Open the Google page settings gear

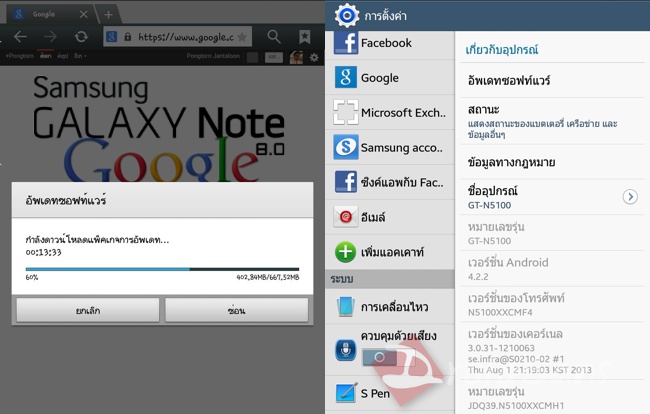[x=314, y=57]
